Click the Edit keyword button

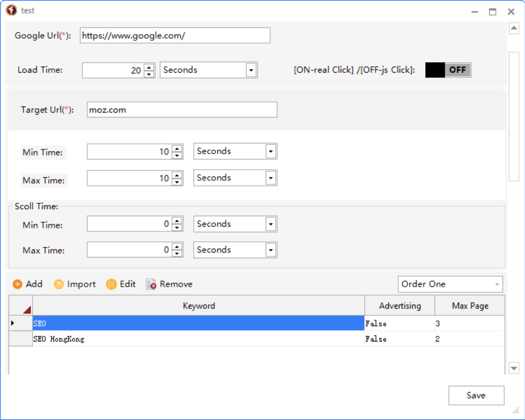coord(121,284)
